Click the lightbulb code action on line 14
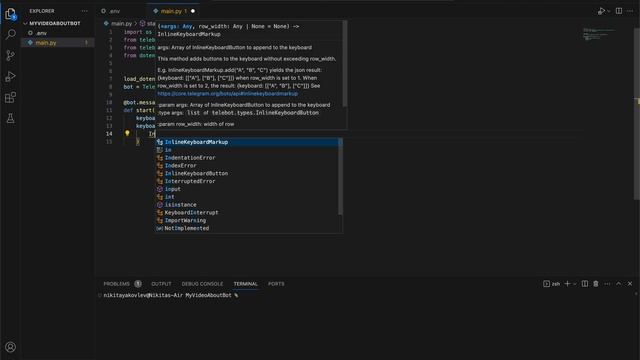The height and width of the screenshot is (360, 640). (127, 133)
